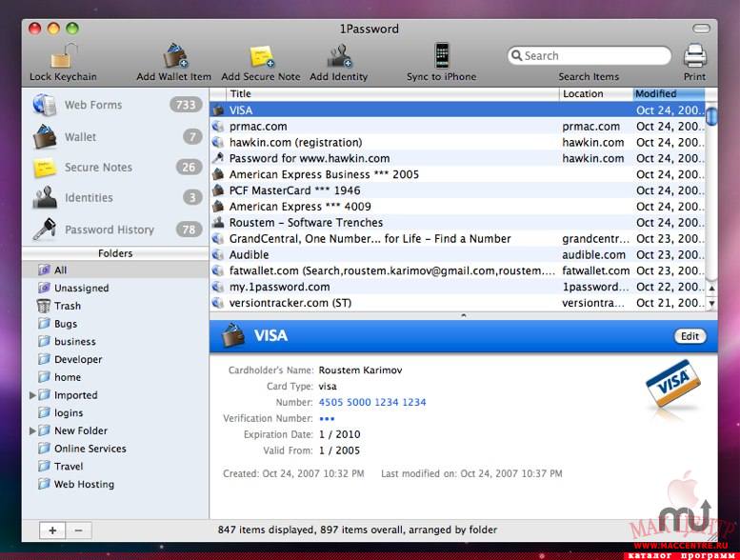Click the Edit button for VISA

coord(690,336)
